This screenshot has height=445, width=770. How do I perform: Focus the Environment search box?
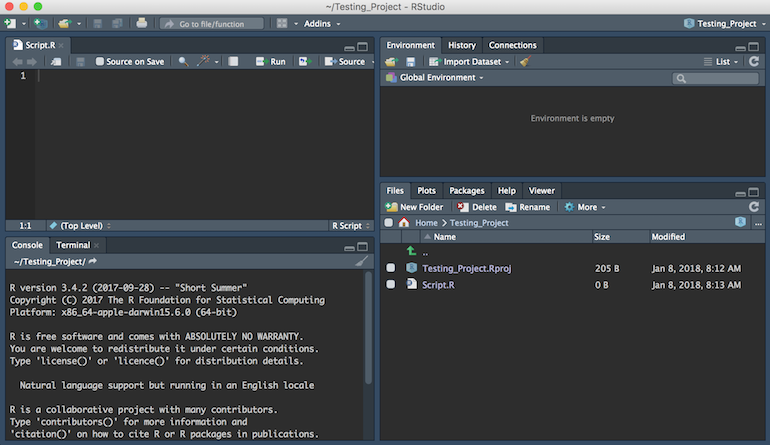pyautogui.click(x=715, y=78)
